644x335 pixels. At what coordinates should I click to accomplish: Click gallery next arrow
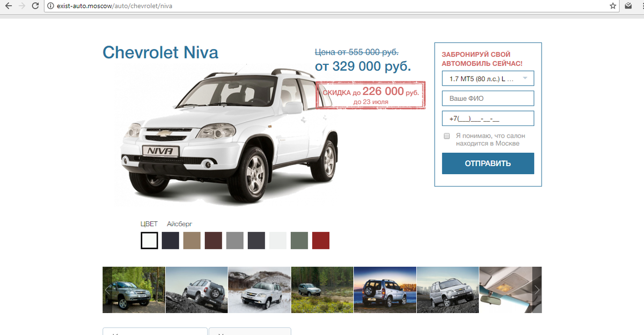click(x=537, y=290)
